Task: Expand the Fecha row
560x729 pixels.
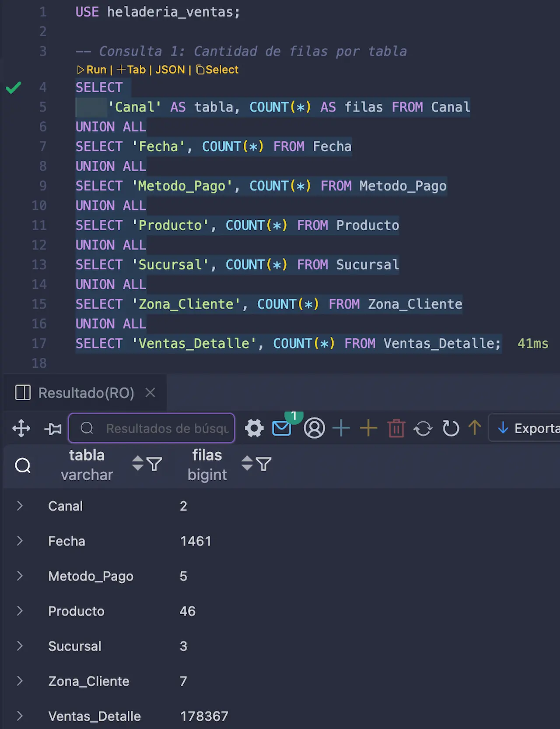Action: point(20,541)
